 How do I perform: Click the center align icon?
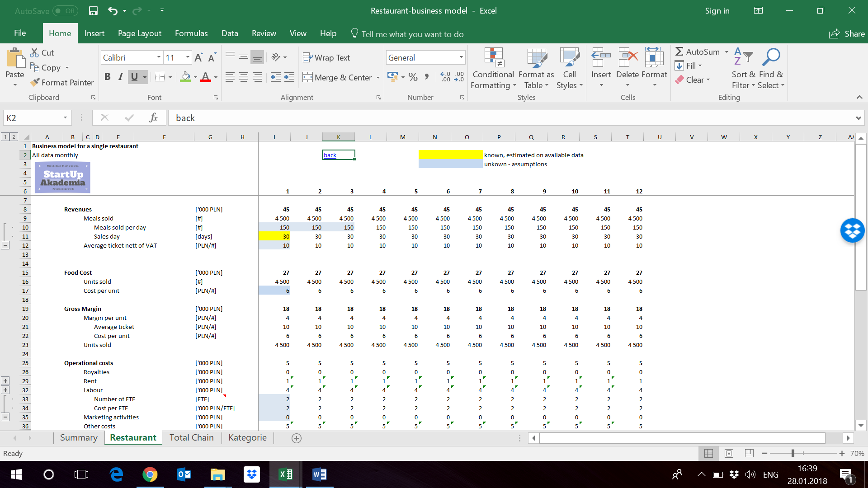coord(244,77)
